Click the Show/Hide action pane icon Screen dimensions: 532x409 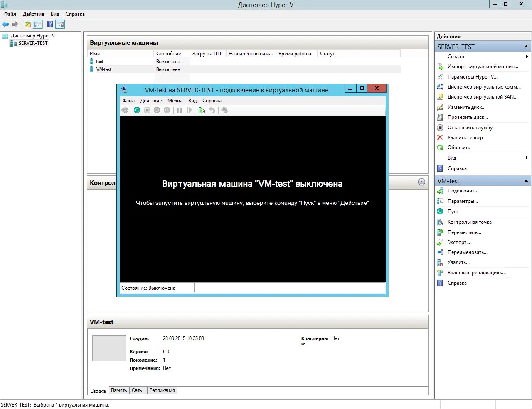tap(60, 25)
